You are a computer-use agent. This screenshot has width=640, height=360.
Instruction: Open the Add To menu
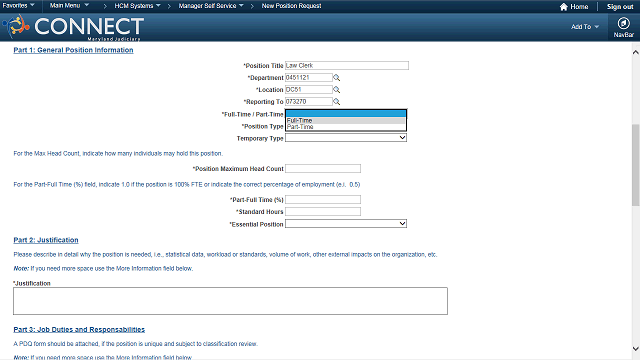click(584, 27)
